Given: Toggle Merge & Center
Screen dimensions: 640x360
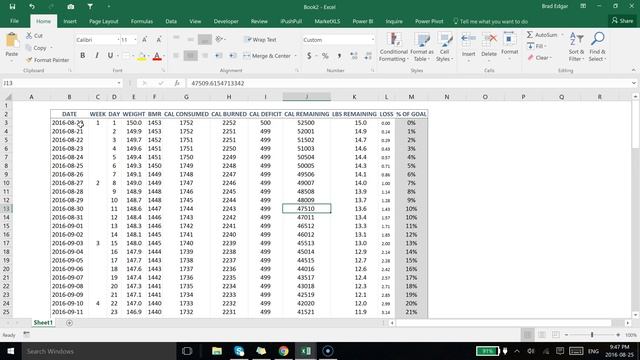Looking at the screenshot, I should (x=268, y=56).
